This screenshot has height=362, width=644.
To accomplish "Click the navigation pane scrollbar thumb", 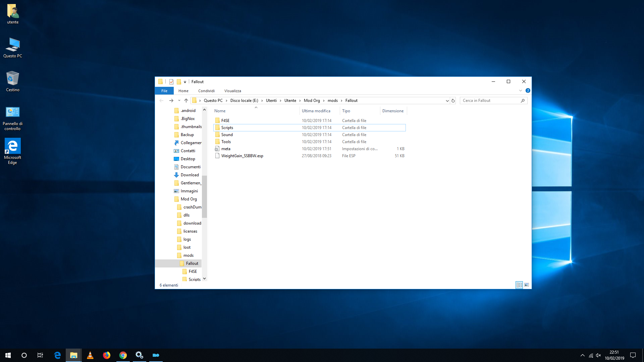I will (x=204, y=196).
